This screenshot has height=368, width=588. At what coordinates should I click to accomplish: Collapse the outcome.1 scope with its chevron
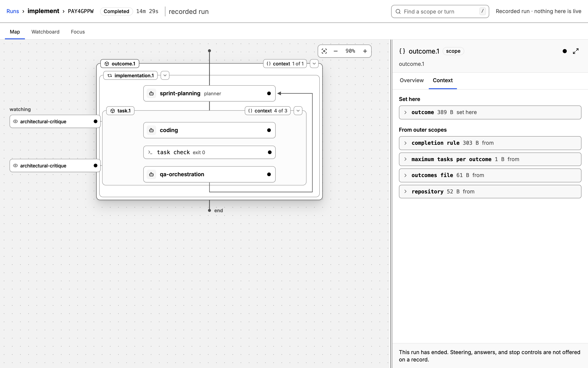coord(314,64)
